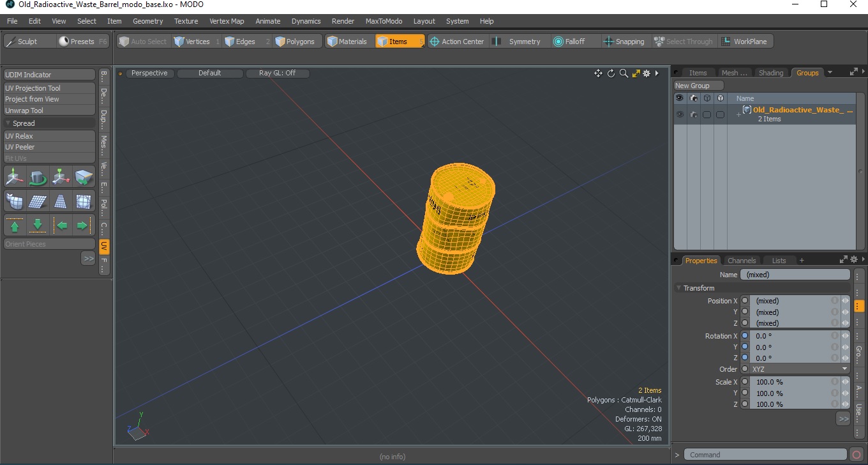
Task: Toggle the Scale X channel keyframe dot
Action: 745,381
